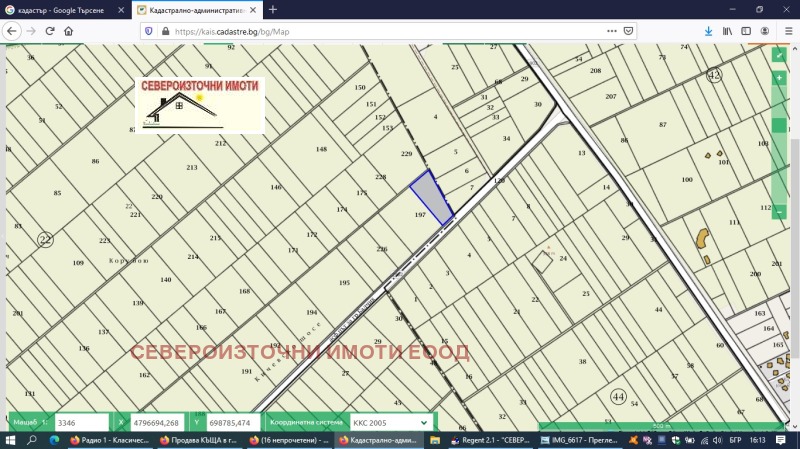800x449 pixels.
Task: Switch to Радио 1 Firefox window
Action: (x=111, y=440)
